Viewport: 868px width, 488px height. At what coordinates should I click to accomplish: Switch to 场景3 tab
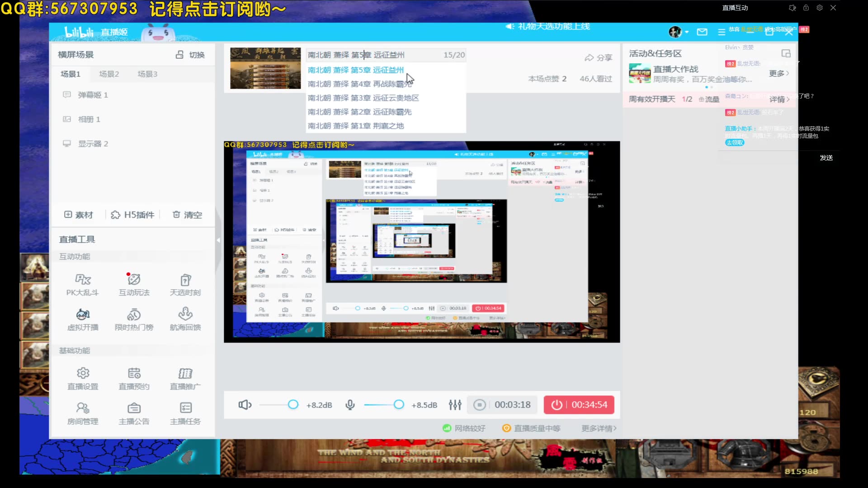tap(147, 74)
